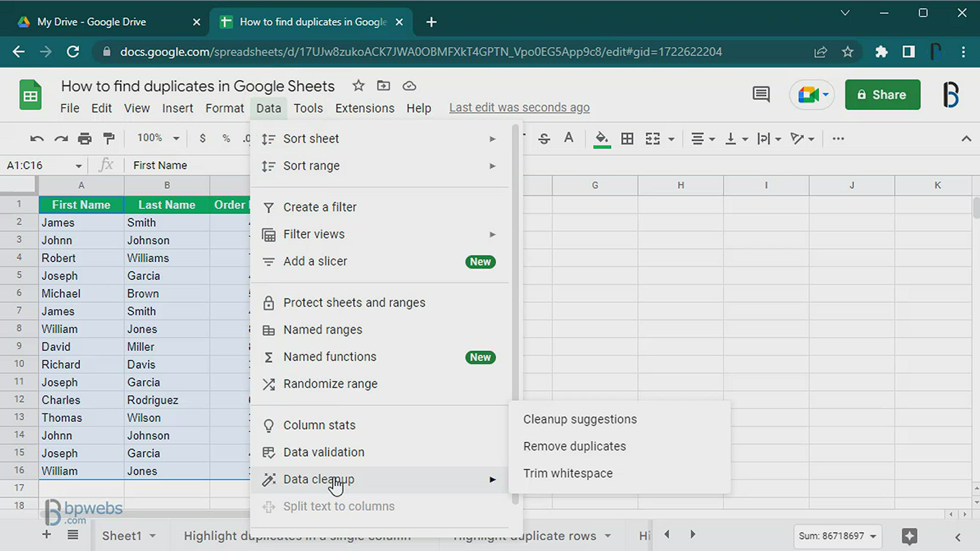Star the spreadsheet document
The width and height of the screenshot is (980, 551).
click(x=358, y=86)
